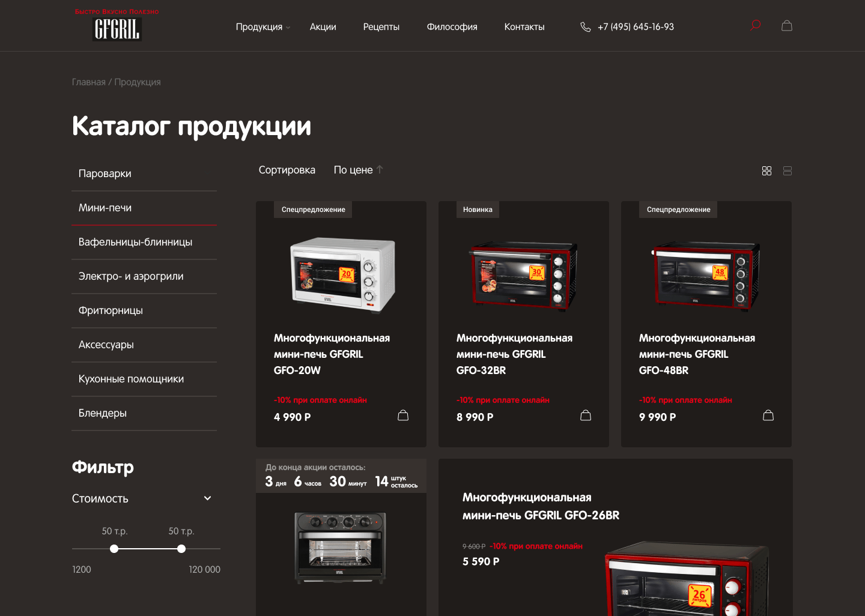Image resolution: width=865 pixels, height=616 pixels.
Task: Open the По цене sorting option
Action: point(353,170)
